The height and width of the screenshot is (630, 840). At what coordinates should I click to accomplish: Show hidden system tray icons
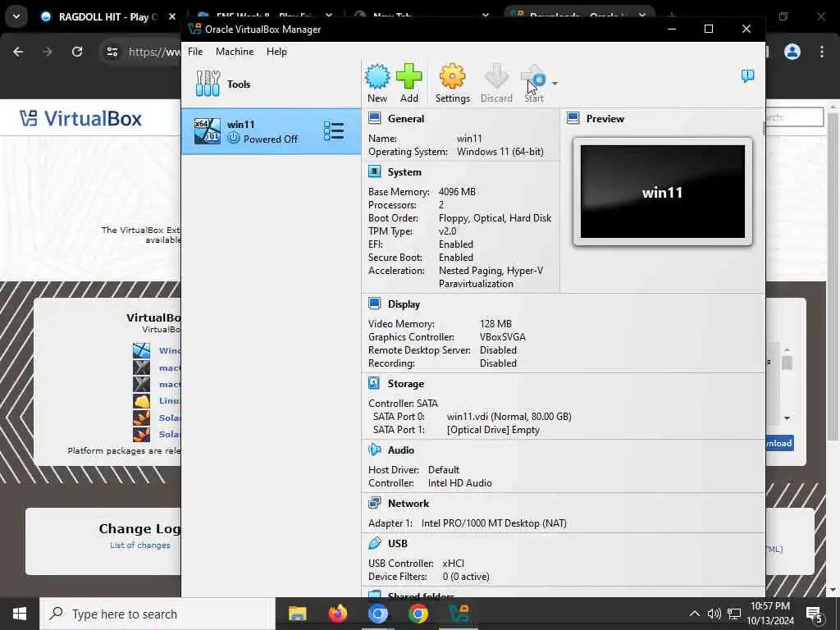(x=694, y=614)
